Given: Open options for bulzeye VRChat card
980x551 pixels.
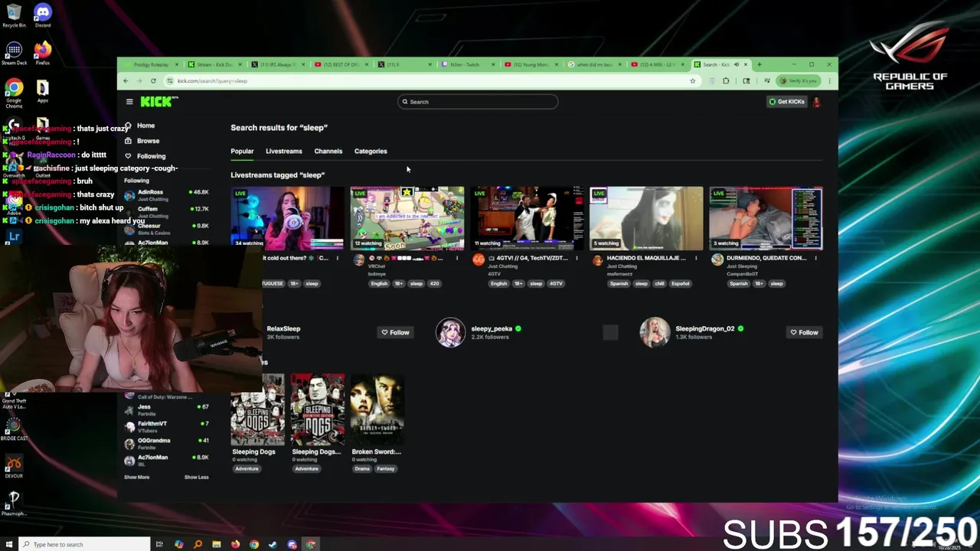Looking at the screenshot, I should point(457,259).
